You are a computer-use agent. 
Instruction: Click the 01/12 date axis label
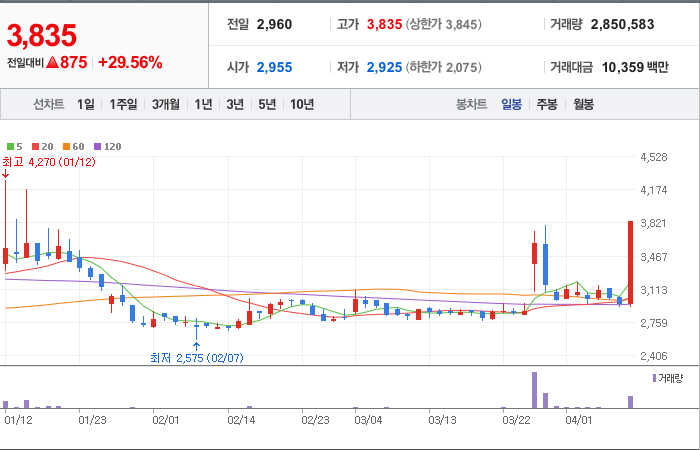(x=18, y=421)
